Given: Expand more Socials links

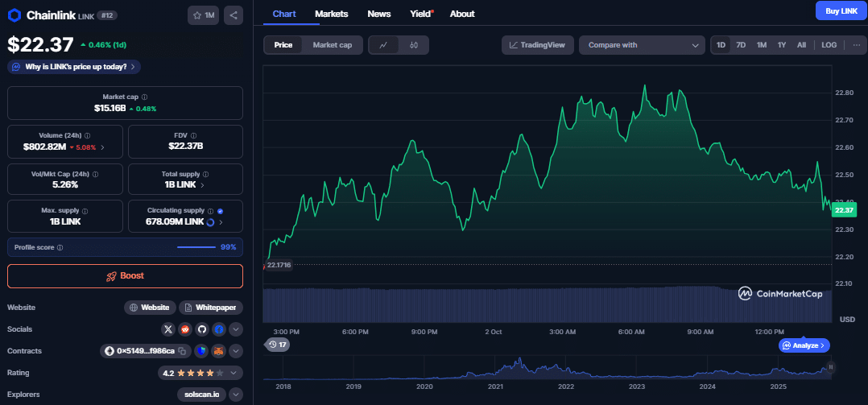Looking at the screenshot, I should [x=236, y=329].
